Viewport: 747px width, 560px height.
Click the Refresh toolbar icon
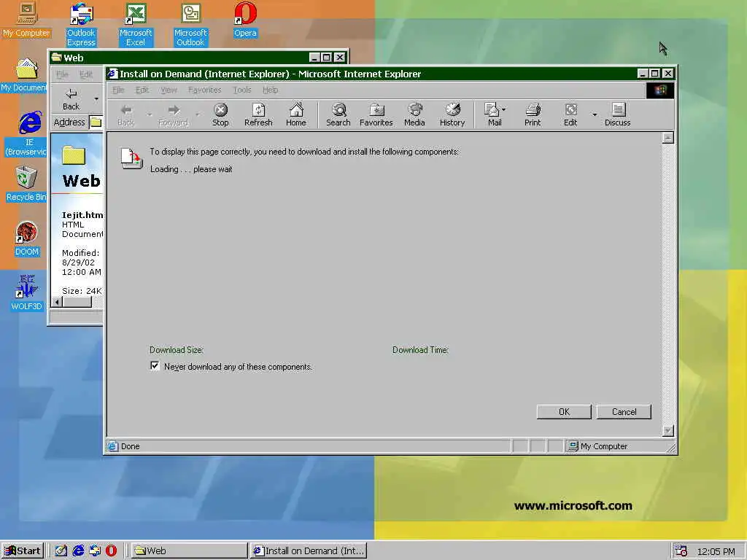(258, 114)
